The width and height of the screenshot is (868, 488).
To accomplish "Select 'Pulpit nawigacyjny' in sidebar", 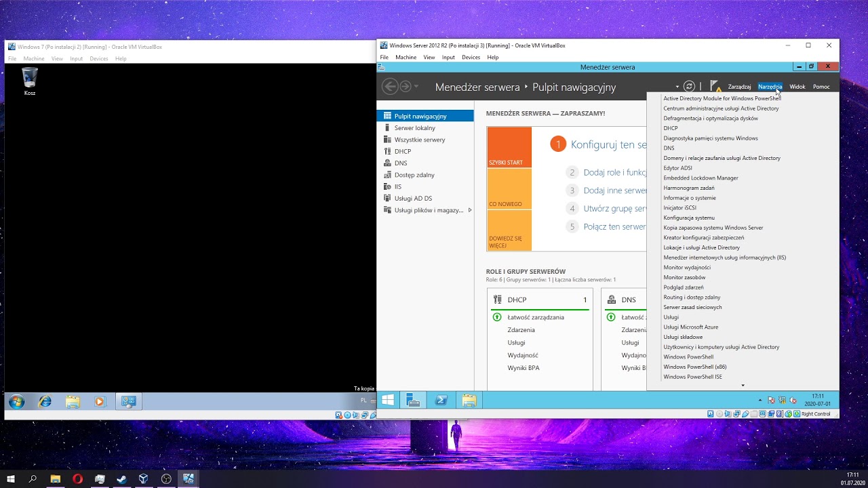I will pyautogui.click(x=425, y=116).
